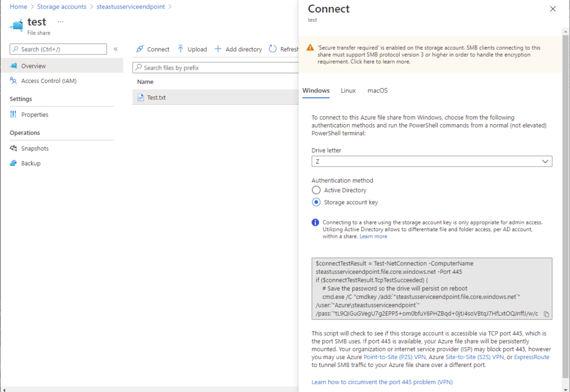Click the Upload arrow icon

(x=181, y=49)
